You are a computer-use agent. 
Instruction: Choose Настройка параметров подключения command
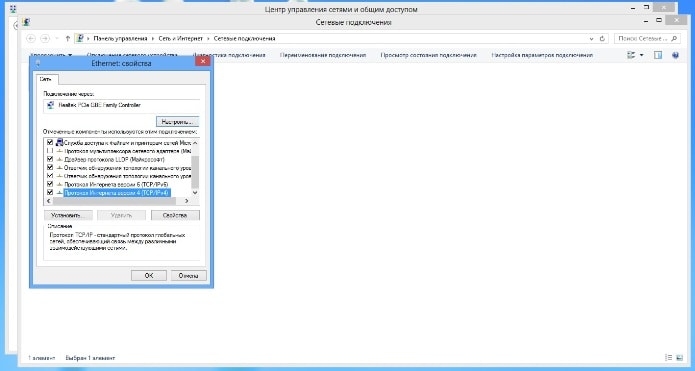(x=542, y=55)
